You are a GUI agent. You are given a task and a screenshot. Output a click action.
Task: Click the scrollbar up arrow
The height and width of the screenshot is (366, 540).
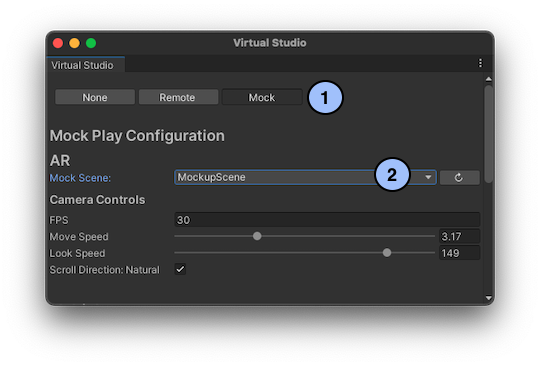488,80
